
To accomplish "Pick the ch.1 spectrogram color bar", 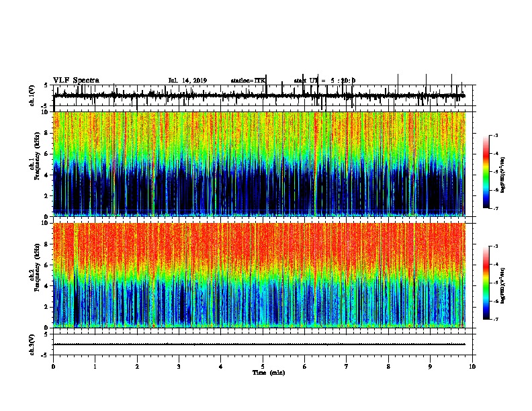I will [x=486, y=172].
